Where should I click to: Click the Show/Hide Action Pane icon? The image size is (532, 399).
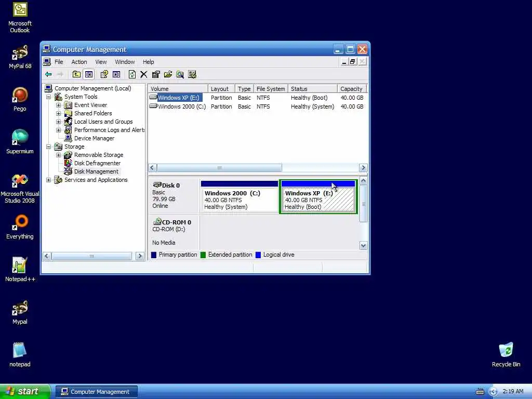[116, 74]
